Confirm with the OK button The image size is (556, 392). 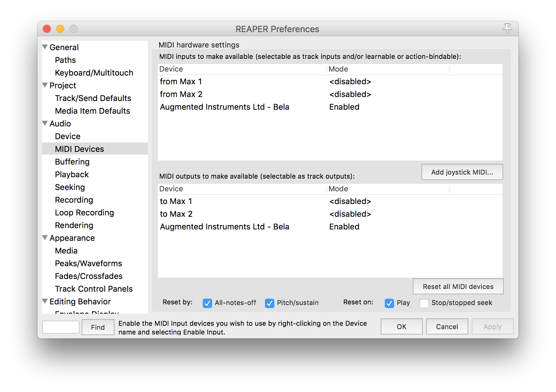(401, 326)
